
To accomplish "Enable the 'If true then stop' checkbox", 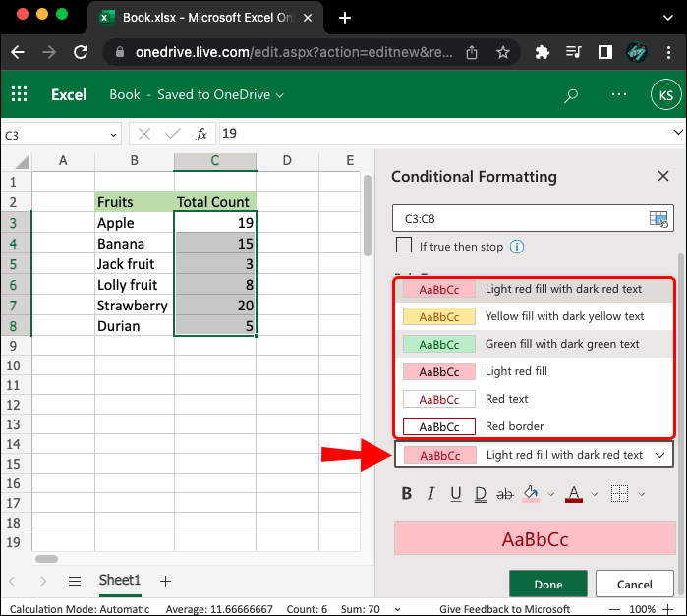I will tap(403, 247).
